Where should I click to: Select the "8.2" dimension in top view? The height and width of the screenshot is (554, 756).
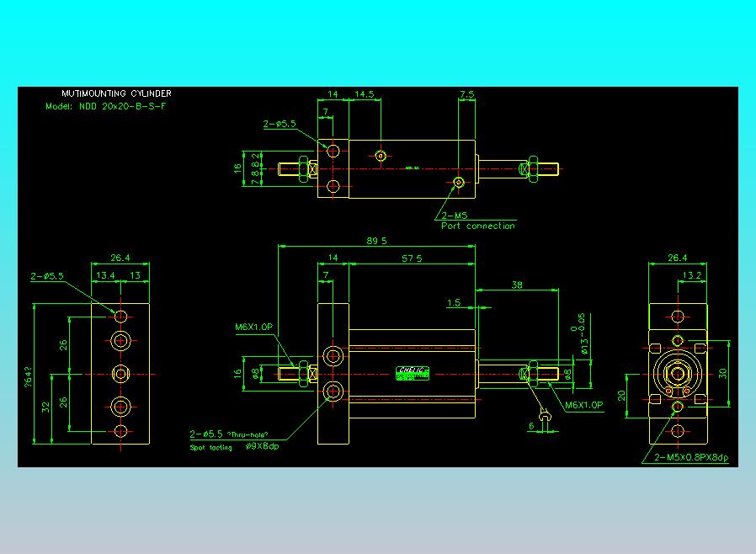point(256,158)
